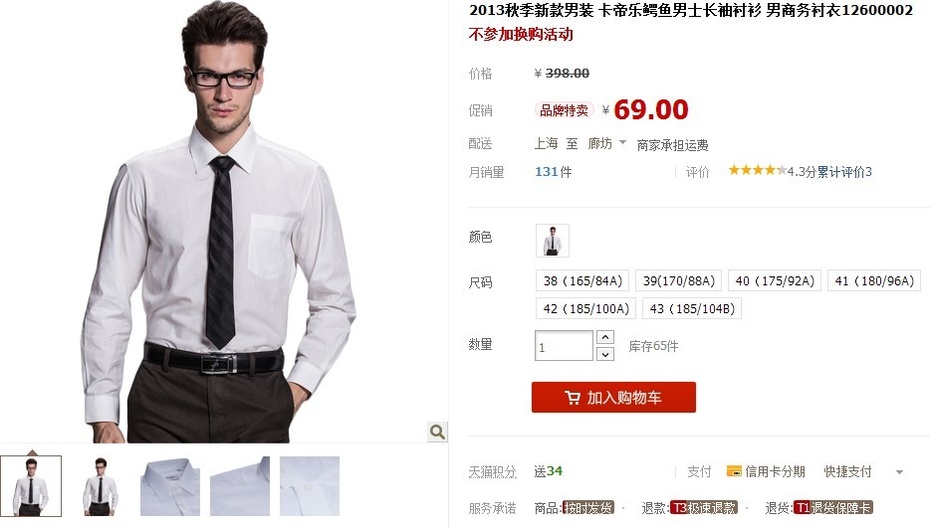This screenshot has height=527, width=930.
Task: Open the delivery city dropdown 廊坊
Action: click(x=607, y=143)
